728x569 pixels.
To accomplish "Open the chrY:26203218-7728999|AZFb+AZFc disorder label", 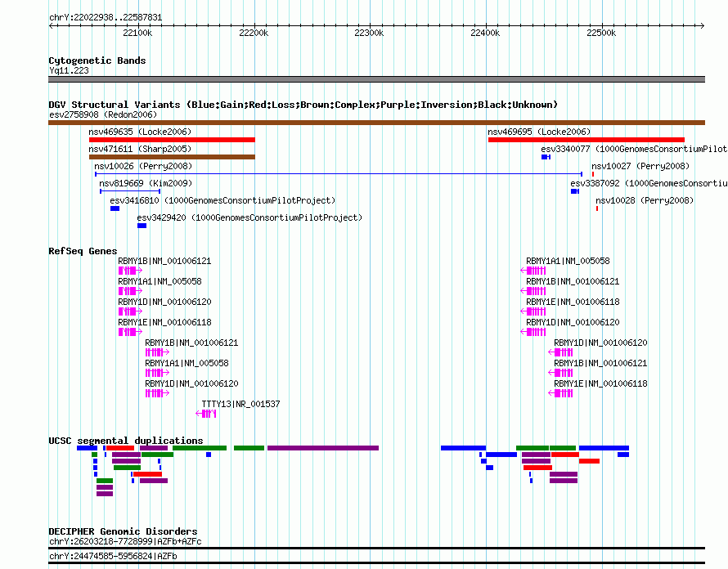I will (125, 542).
